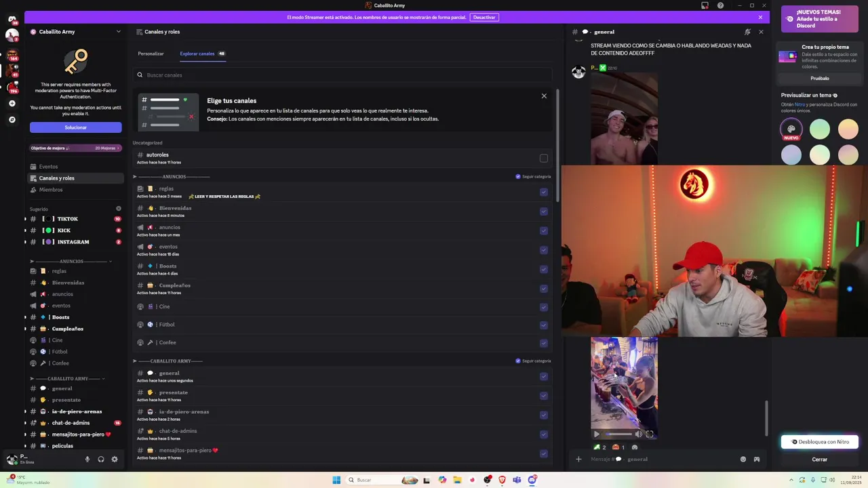
Task: Collapse the ANUNCIOS category in explorer list
Action: point(135,176)
